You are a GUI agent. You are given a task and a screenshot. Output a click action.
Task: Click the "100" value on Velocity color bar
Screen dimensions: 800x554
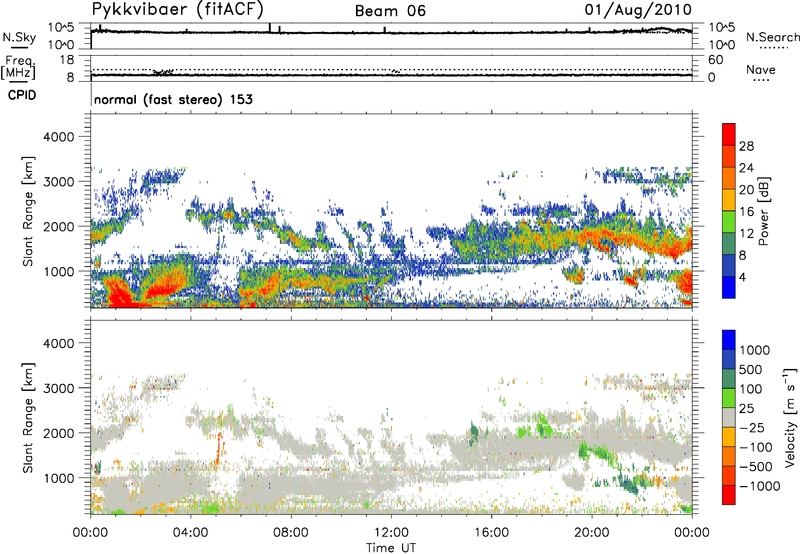click(x=753, y=389)
